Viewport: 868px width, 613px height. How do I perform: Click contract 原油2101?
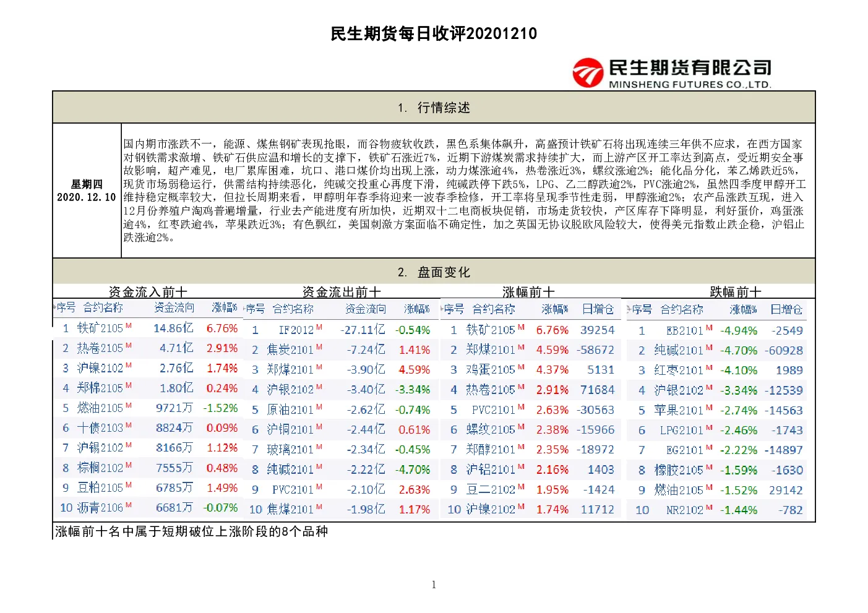[x=290, y=410]
